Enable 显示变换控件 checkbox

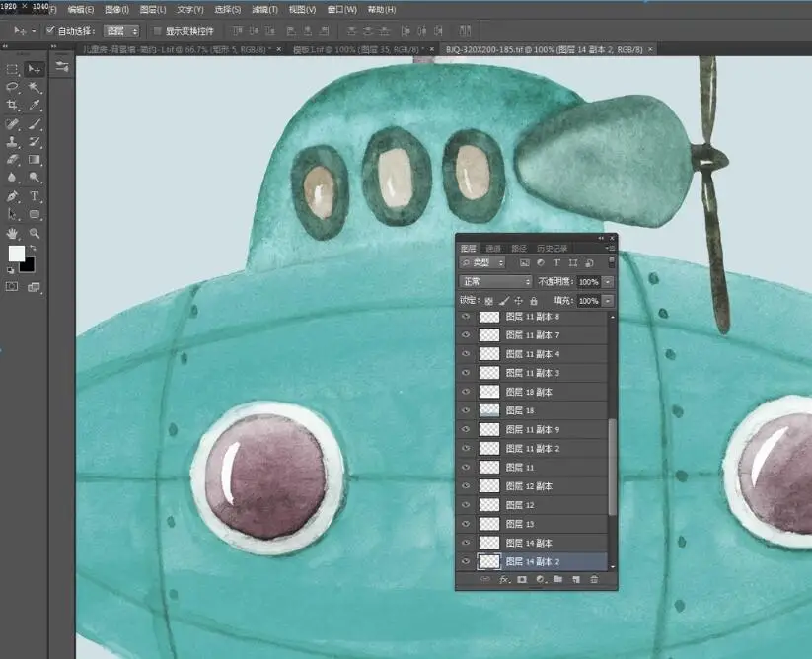click(158, 31)
